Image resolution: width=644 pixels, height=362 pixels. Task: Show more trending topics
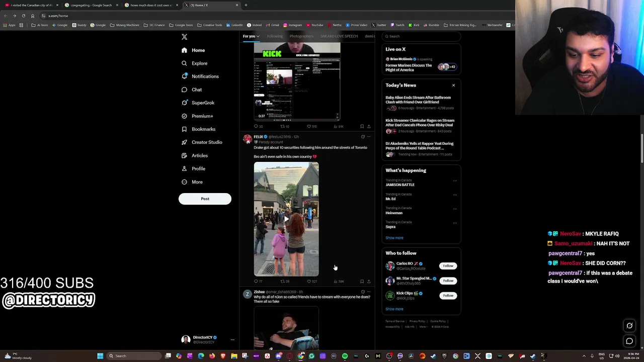[x=394, y=238]
